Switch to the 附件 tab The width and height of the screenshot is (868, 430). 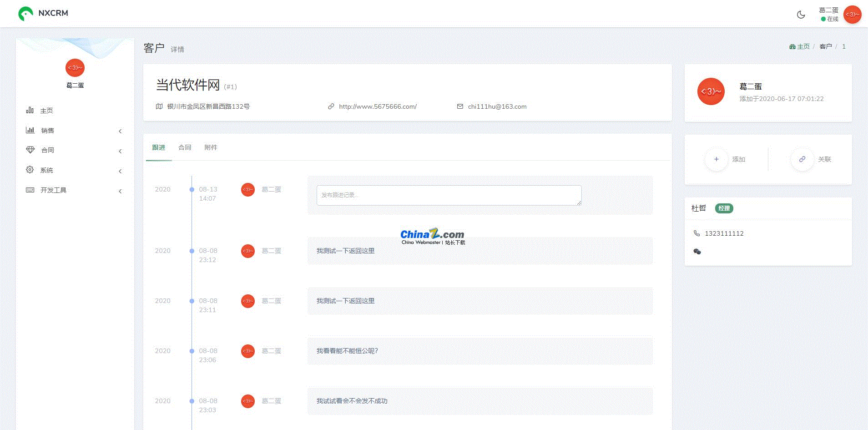point(211,147)
